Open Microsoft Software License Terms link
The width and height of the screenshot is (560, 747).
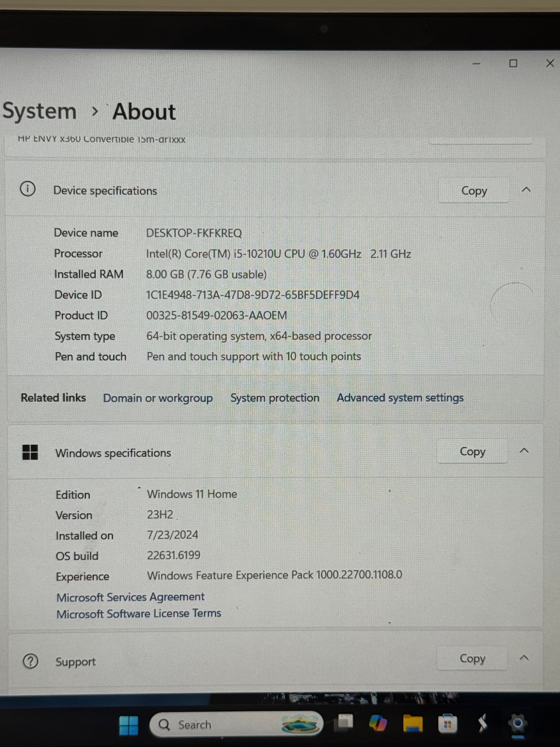pos(139,613)
